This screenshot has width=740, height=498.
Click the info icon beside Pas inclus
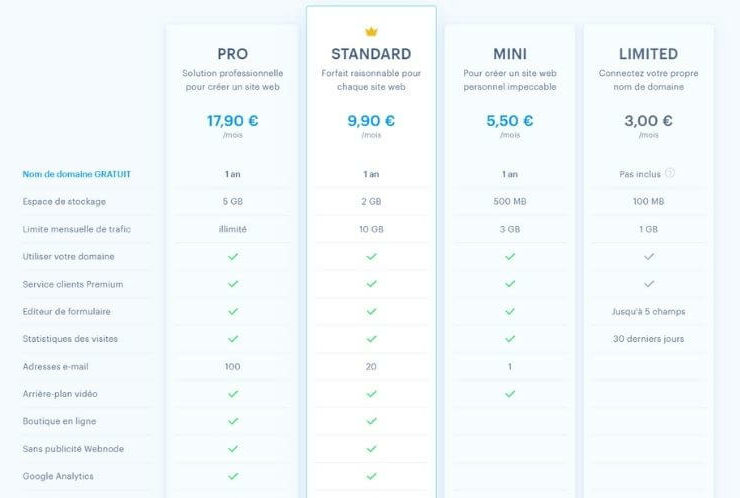(670, 173)
